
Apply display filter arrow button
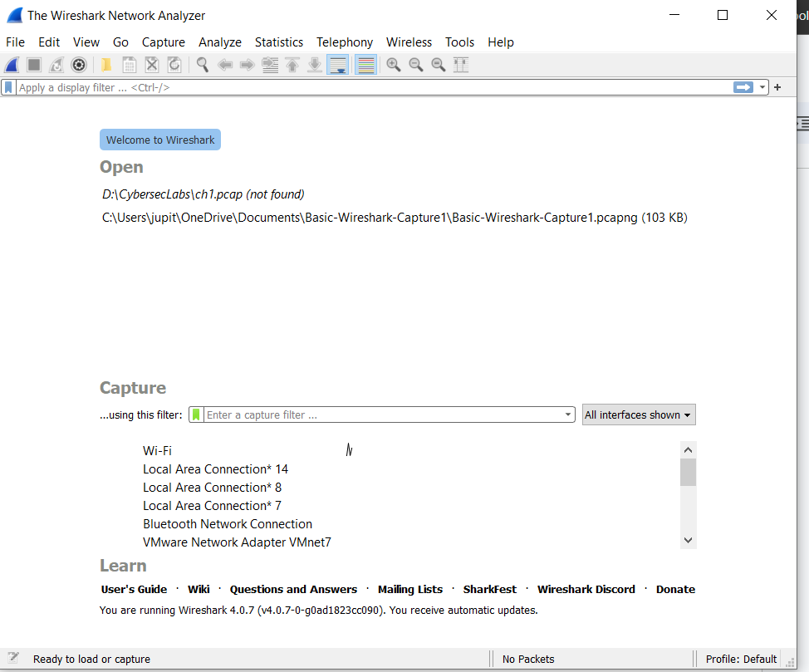743,88
